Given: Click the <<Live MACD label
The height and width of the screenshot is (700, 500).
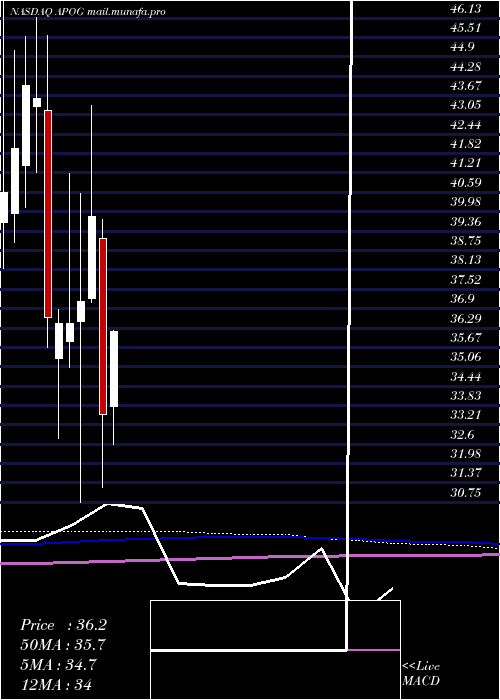Looking at the screenshot, I should pos(421,674).
